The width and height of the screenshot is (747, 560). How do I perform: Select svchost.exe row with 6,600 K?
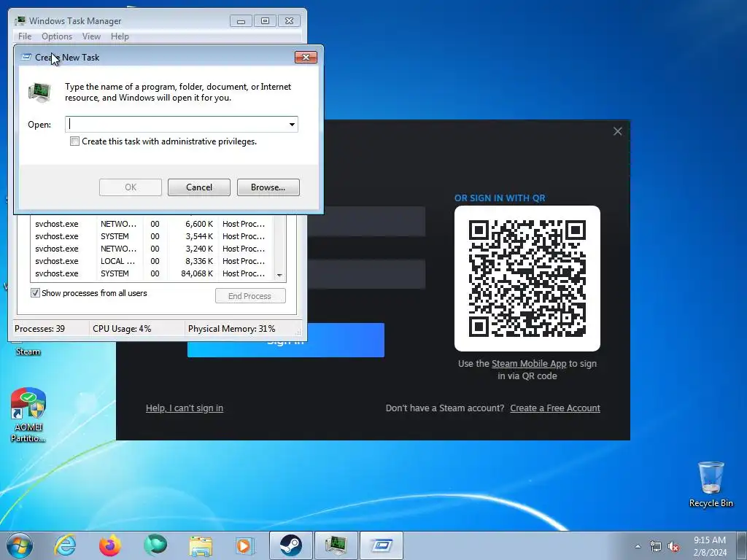152,224
